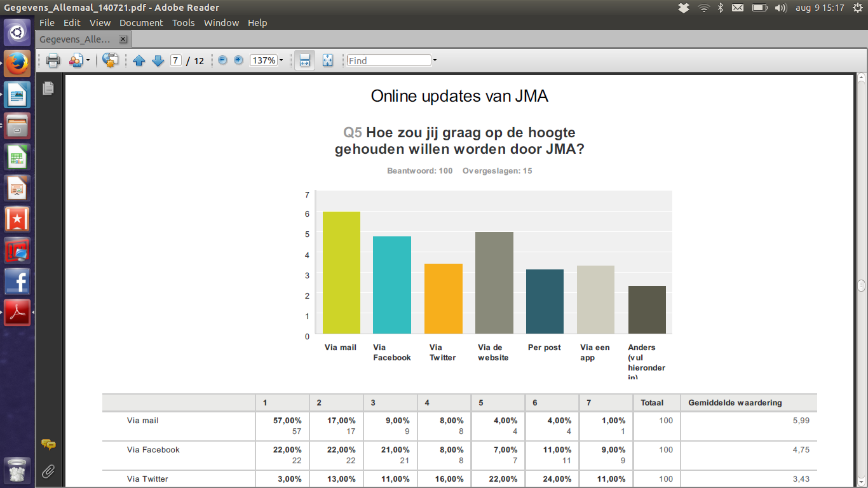Open the Comments panel icon
Image resolution: width=868 pixels, height=488 pixels.
(x=48, y=444)
